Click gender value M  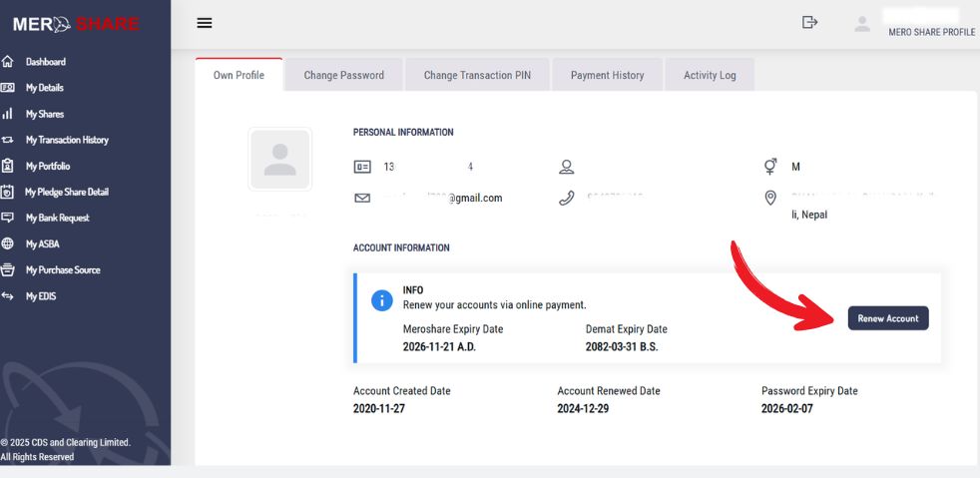[795, 167]
